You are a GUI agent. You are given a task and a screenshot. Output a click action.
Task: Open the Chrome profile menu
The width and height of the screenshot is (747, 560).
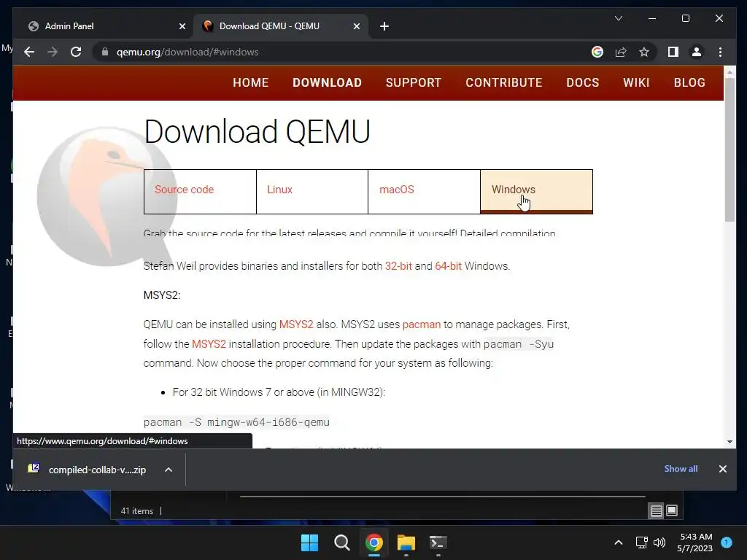coord(697,52)
